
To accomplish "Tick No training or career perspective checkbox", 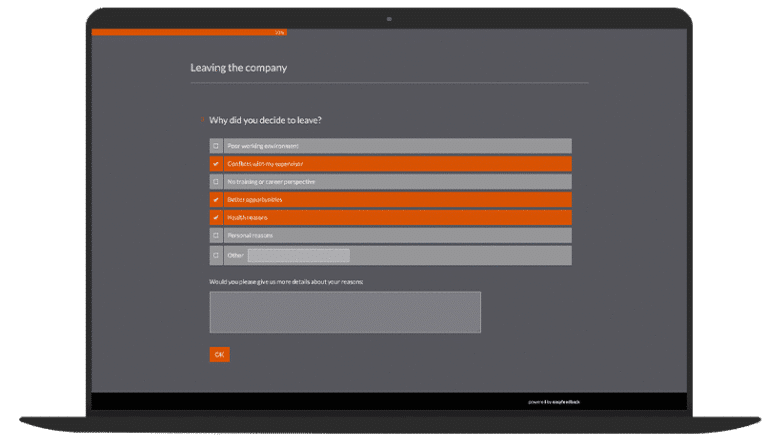I will pos(216,182).
